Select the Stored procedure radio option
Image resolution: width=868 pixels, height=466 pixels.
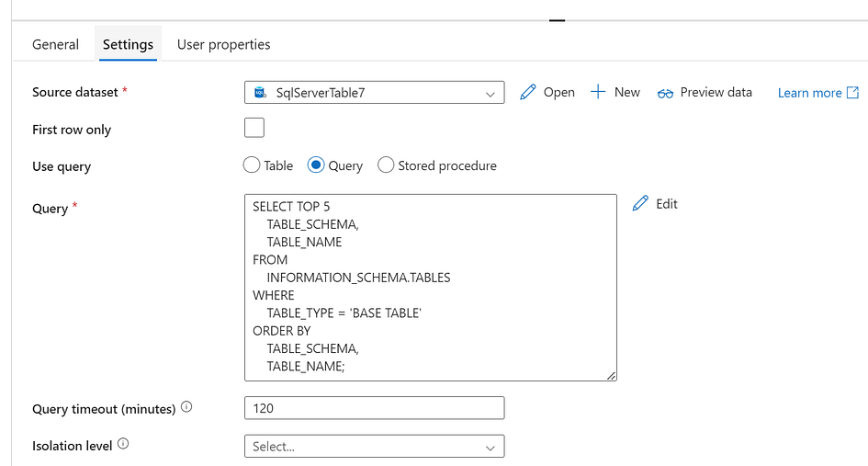click(x=386, y=165)
